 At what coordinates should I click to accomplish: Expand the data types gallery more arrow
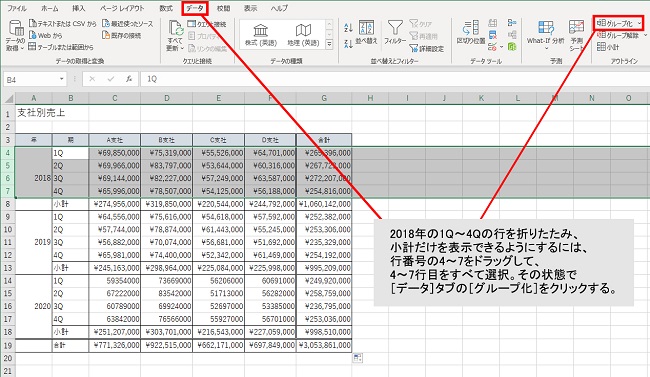click(329, 44)
